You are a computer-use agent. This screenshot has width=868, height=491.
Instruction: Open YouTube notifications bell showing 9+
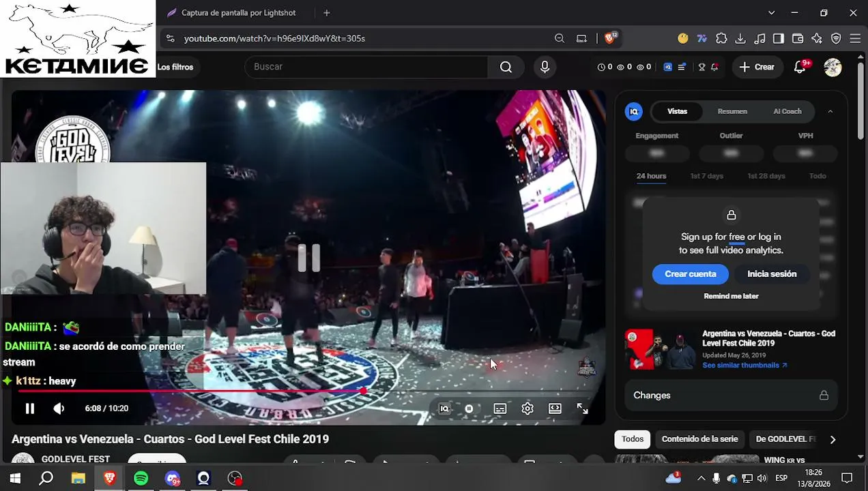tap(800, 67)
